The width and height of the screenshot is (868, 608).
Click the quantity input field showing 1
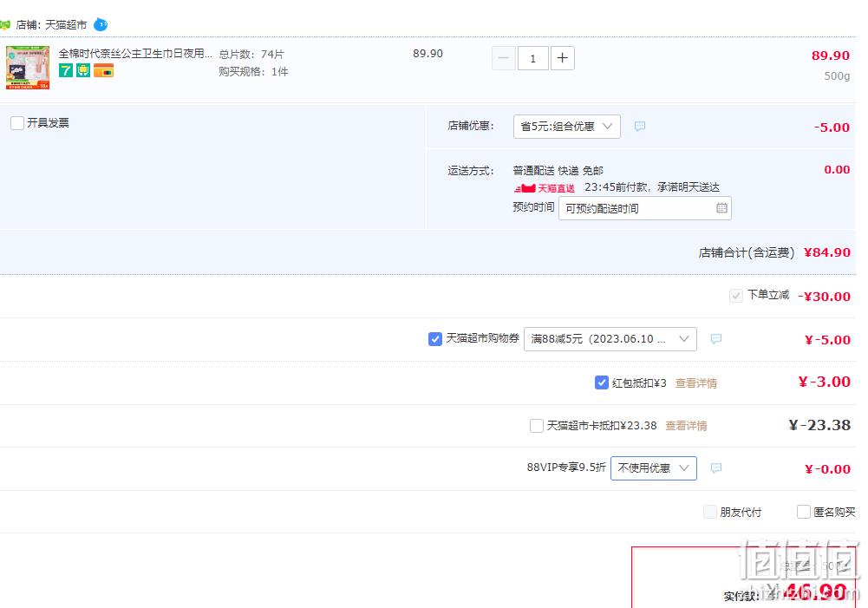[533, 58]
